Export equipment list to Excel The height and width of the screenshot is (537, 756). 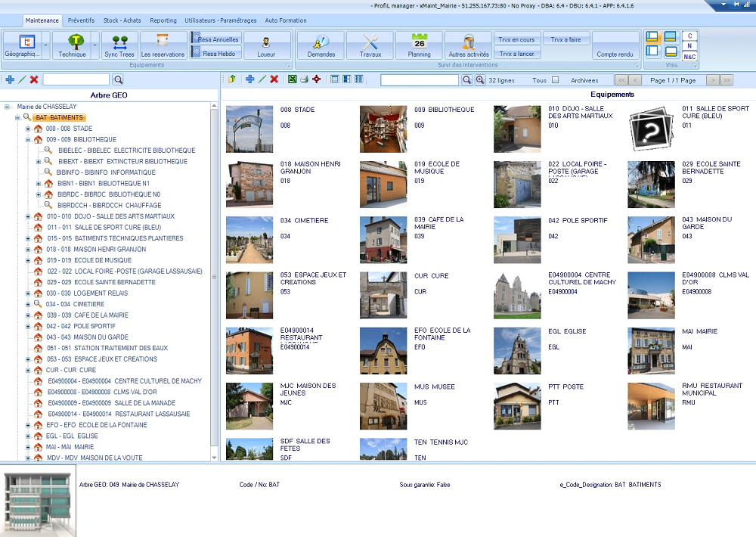tap(292, 79)
